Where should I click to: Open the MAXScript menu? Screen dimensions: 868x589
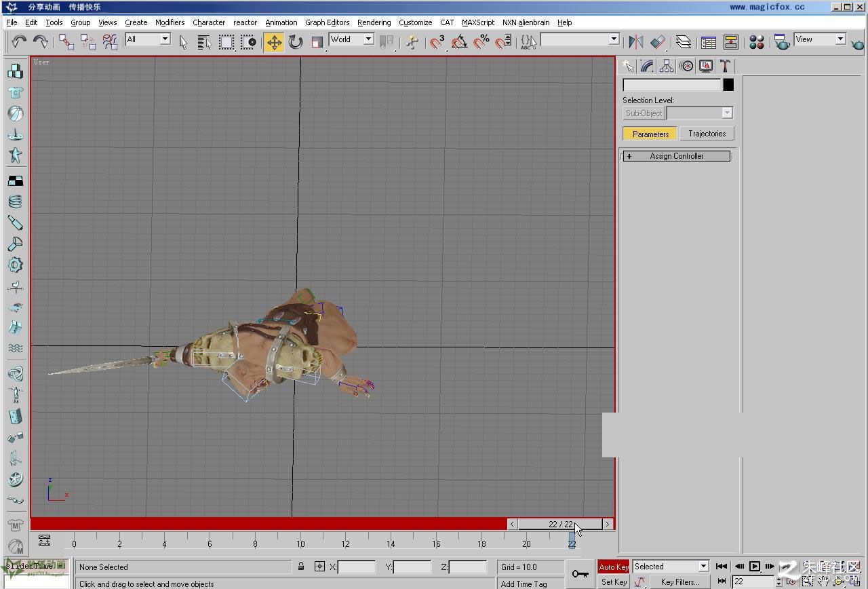tap(478, 22)
